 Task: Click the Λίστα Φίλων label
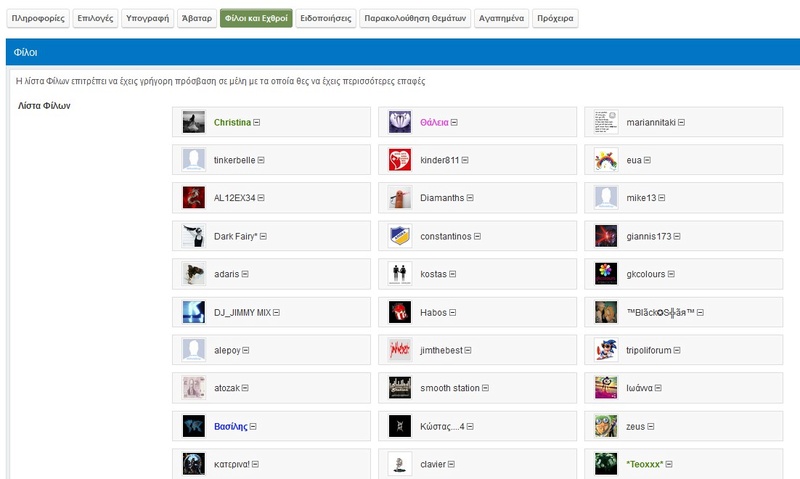(x=44, y=106)
